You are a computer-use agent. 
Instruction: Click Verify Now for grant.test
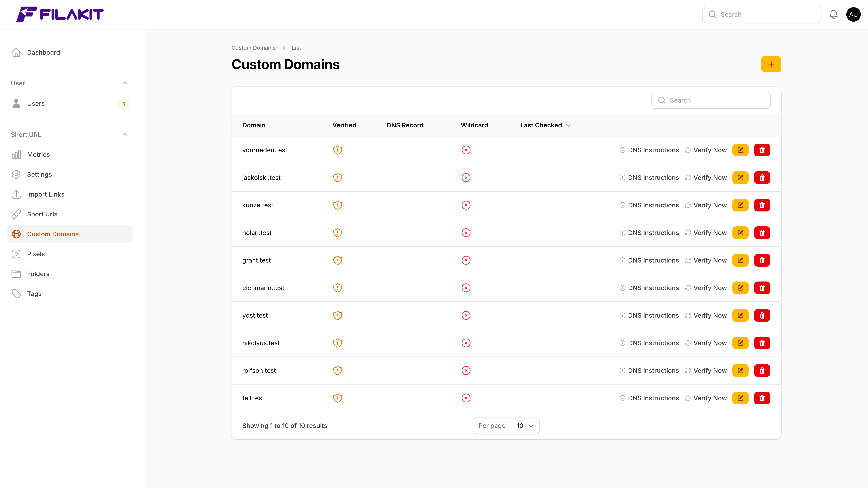point(706,260)
